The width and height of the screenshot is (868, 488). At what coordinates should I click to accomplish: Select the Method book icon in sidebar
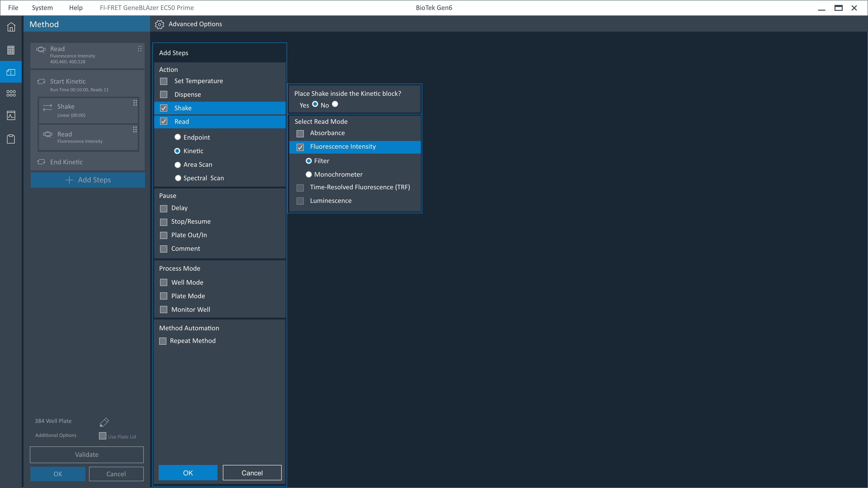coord(11,72)
